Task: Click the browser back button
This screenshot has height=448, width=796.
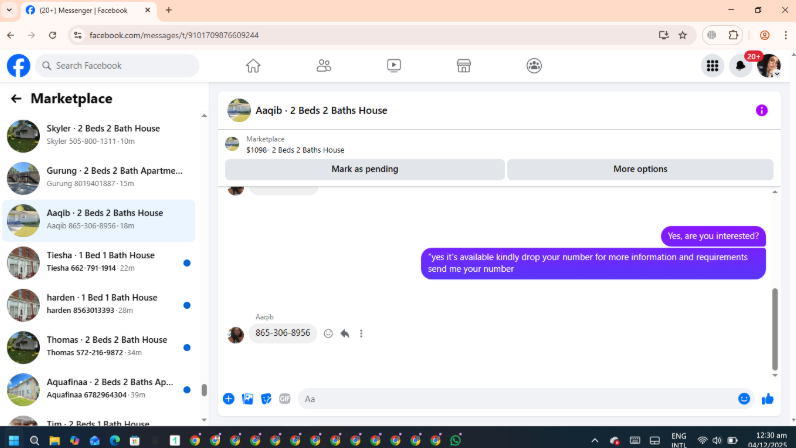Action: pyautogui.click(x=11, y=35)
